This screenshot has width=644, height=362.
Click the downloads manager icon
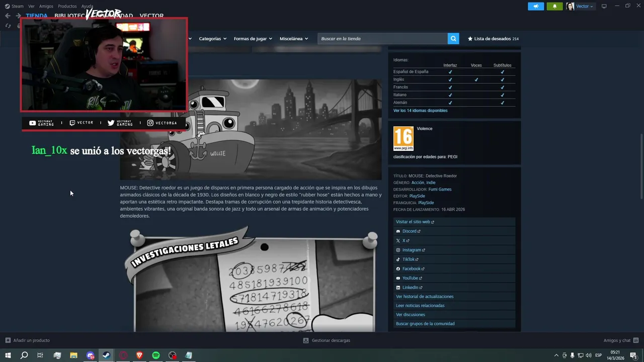point(305,340)
